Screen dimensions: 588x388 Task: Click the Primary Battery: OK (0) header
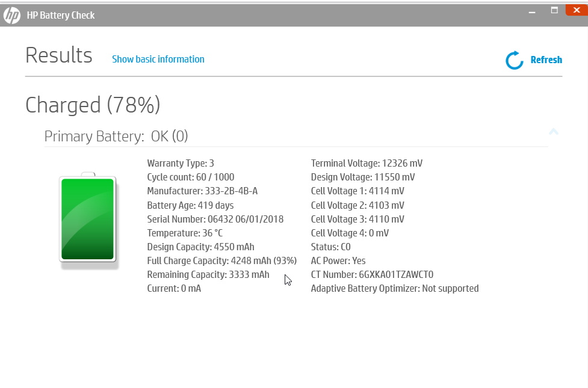click(x=116, y=137)
